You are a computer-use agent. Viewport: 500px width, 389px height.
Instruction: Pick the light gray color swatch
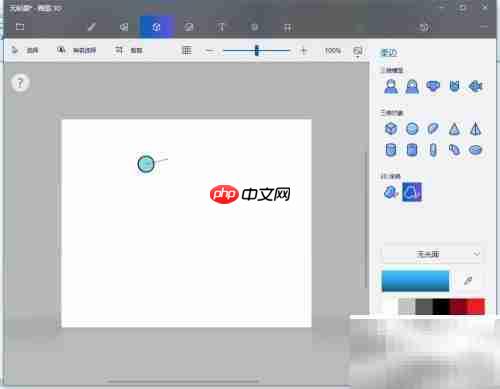407,306
